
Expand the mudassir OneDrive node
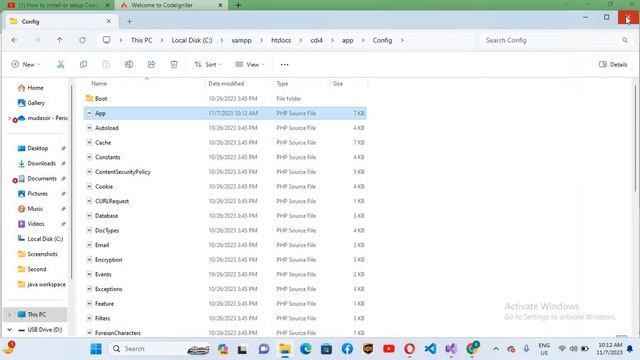click(9, 118)
